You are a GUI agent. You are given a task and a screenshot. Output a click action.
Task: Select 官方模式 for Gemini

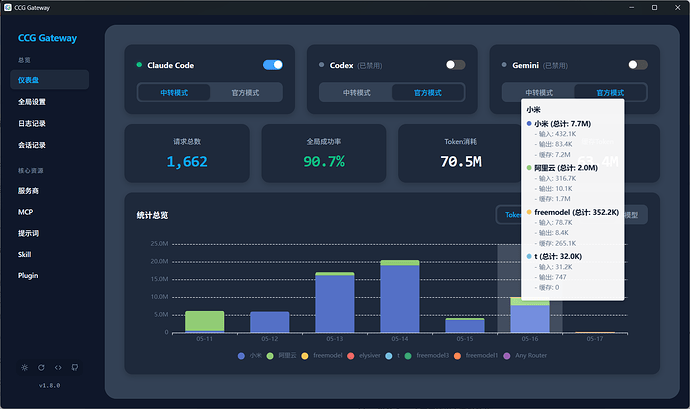click(x=610, y=93)
